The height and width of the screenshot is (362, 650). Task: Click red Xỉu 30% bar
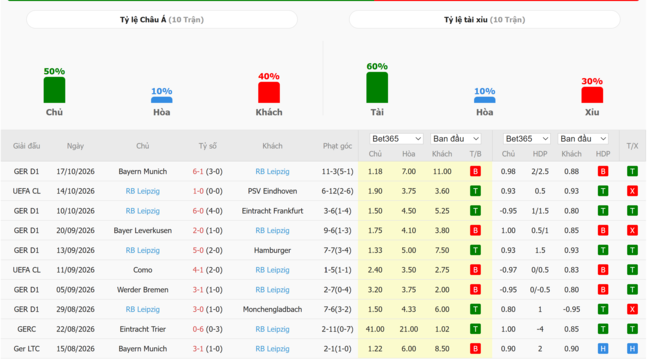pos(592,95)
